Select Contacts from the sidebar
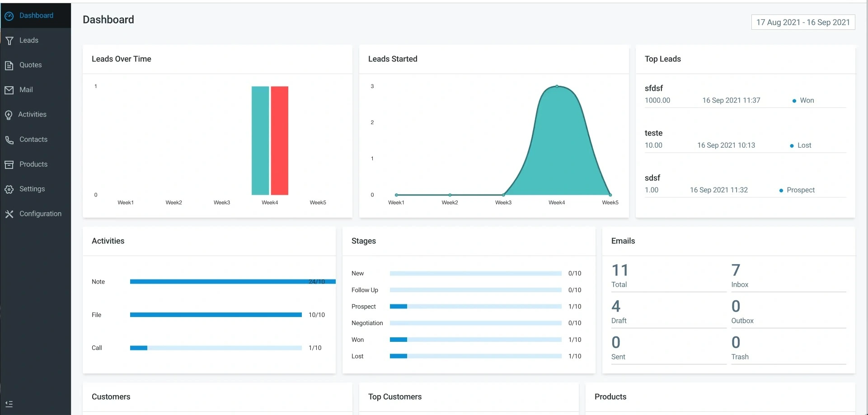Viewport: 868px width, 415px height. point(33,139)
